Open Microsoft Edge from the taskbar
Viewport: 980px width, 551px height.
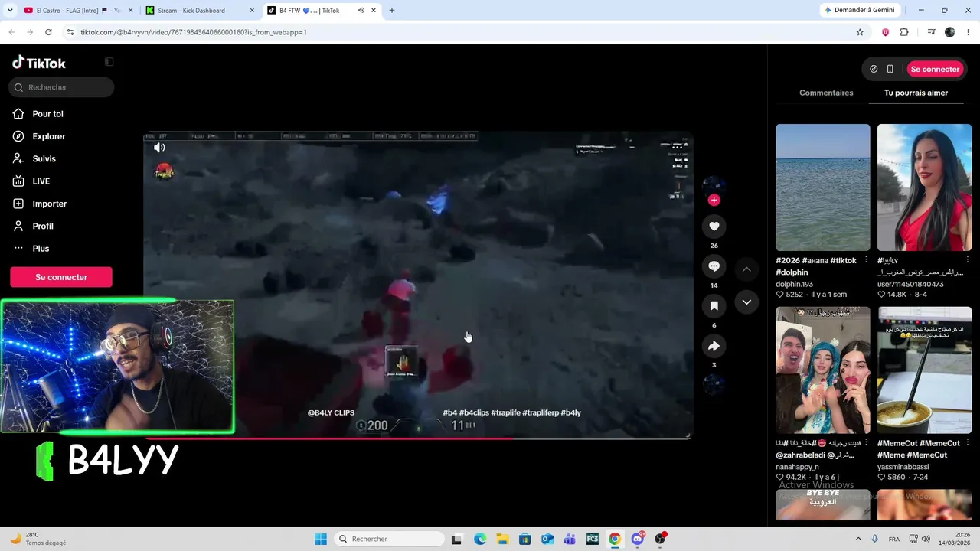pyautogui.click(x=480, y=539)
